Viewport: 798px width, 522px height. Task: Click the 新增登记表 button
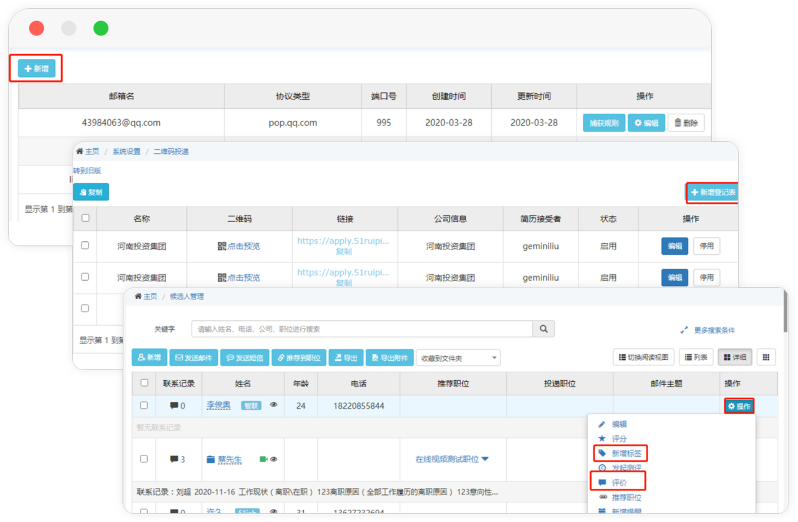(x=713, y=192)
